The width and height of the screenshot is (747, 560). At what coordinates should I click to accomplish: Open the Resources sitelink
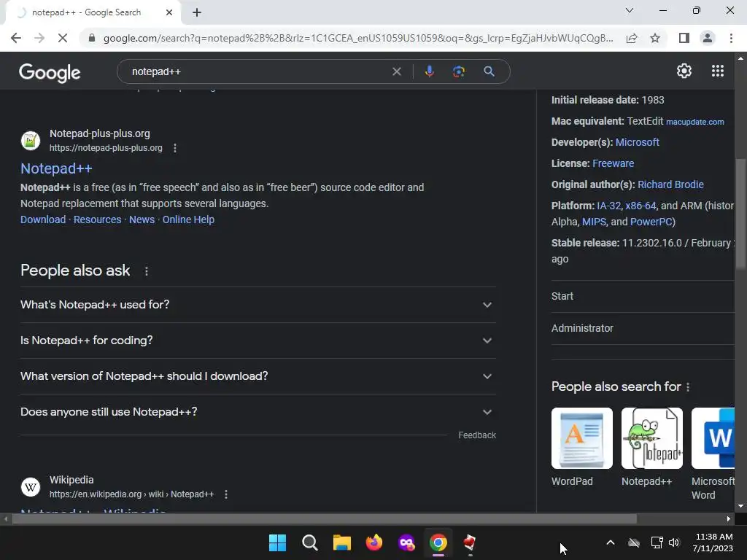pyautogui.click(x=97, y=219)
